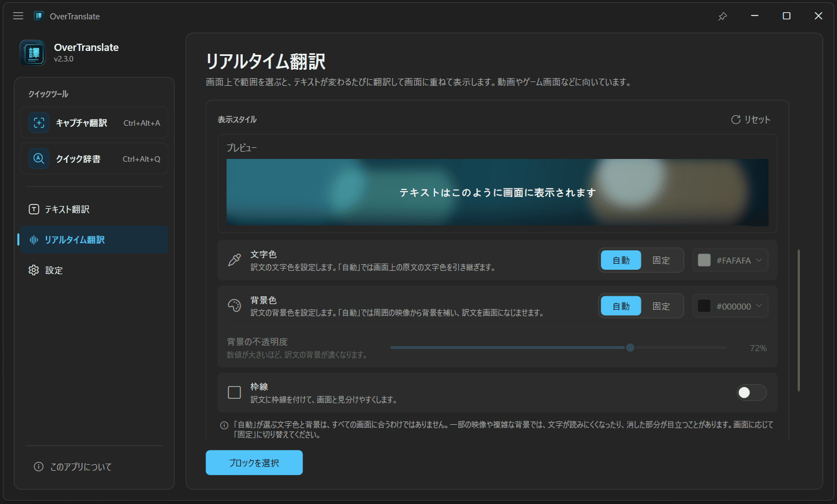Click the large OverTranslate logo above v2.3.0

coord(33,53)
